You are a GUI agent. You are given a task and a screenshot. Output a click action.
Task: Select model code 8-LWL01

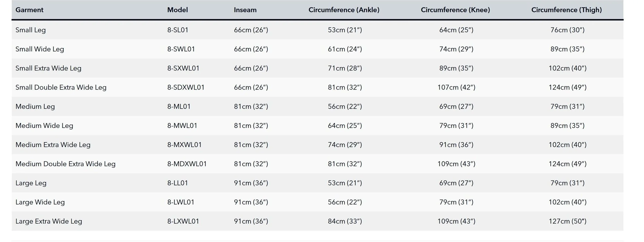tap(181, 202)
